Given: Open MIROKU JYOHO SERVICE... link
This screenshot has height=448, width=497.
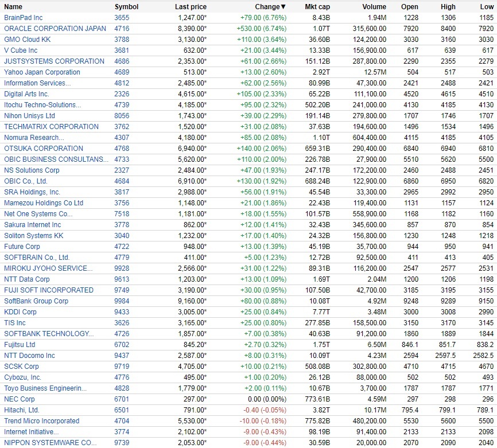Looking at the screenshot, I should [x=48, y=268].
